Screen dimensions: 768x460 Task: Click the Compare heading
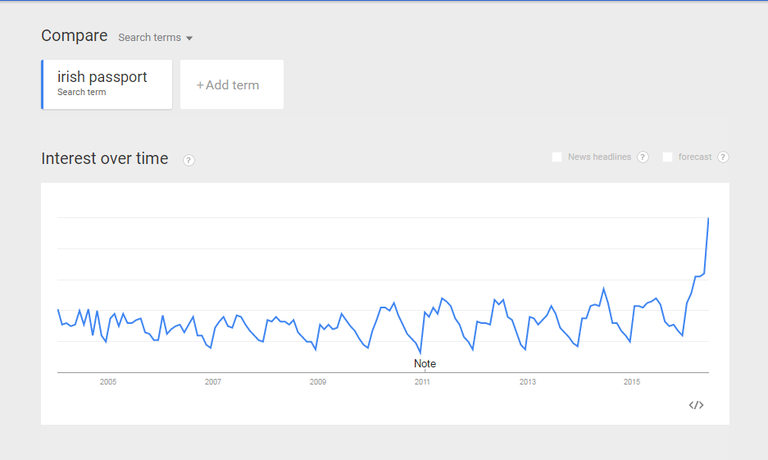pyautogui.click(x=74, y=36)
